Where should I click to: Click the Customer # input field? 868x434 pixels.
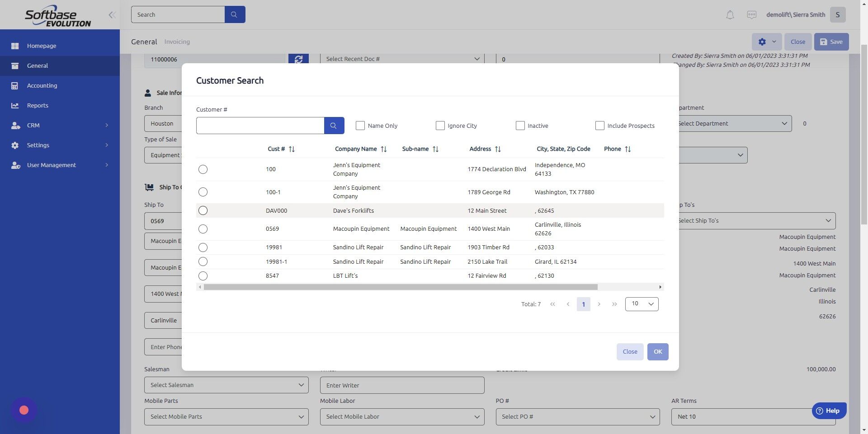(260, 126)
